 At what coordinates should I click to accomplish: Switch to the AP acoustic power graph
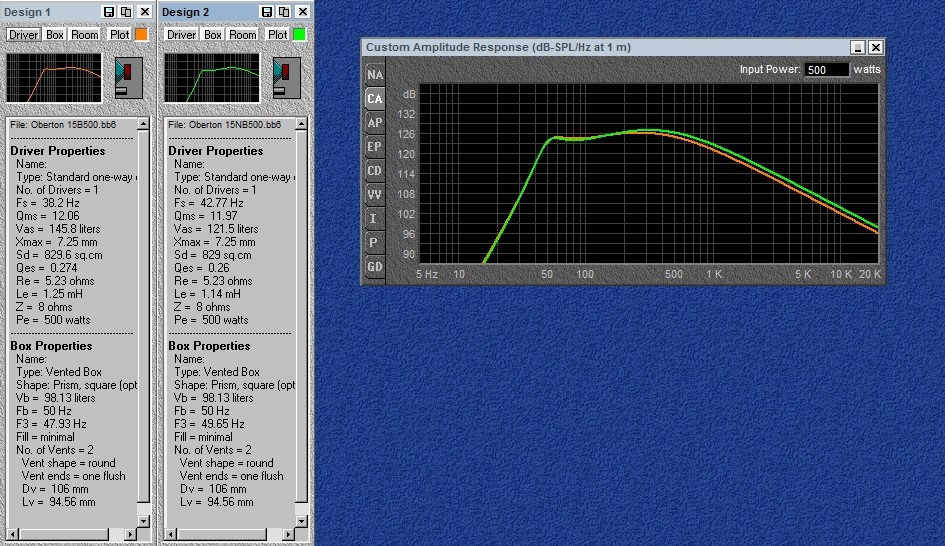[x=375, y=122]
